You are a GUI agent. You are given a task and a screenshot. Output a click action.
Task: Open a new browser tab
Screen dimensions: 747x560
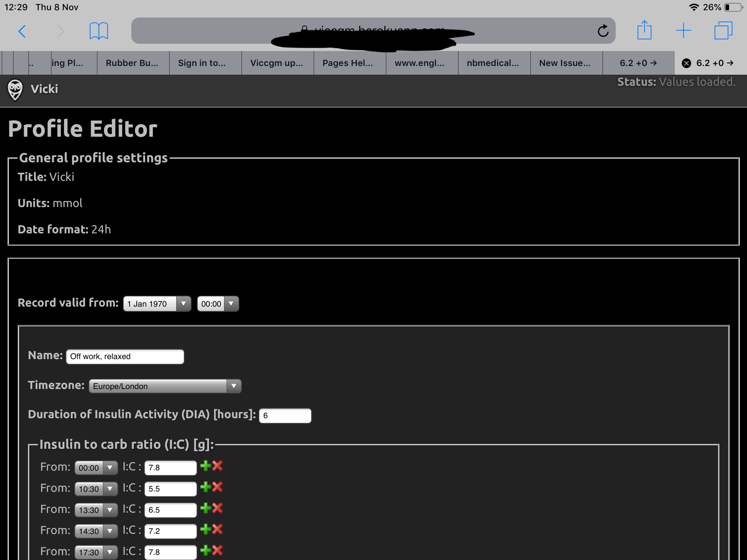(684, 30)
